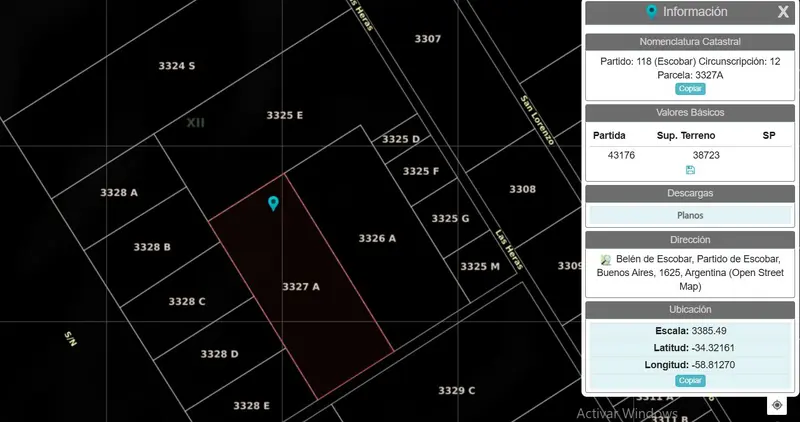800x422 pixels.
Task: Click the save disk icon under Valores Básicos
Action: click(690, 170)
